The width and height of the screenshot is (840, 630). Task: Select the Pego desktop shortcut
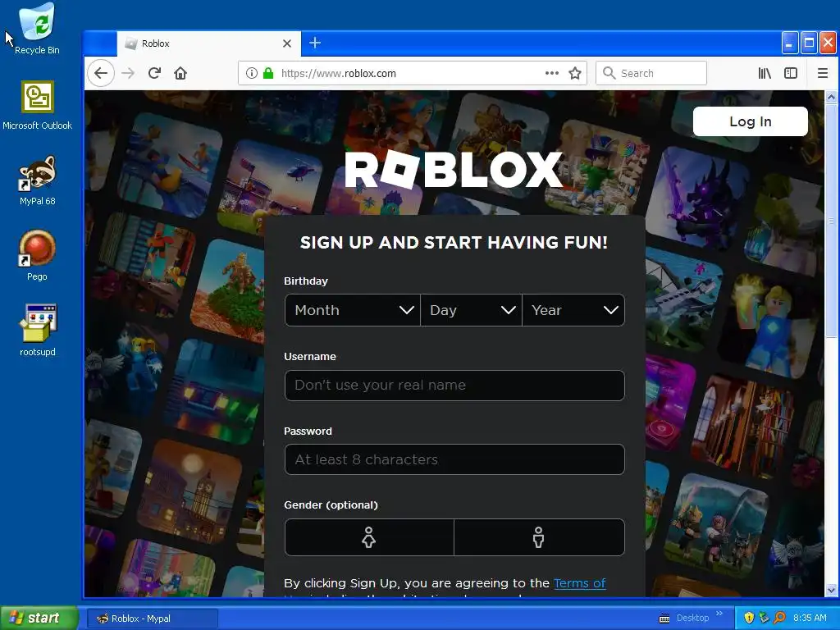(x=37, y=256)
